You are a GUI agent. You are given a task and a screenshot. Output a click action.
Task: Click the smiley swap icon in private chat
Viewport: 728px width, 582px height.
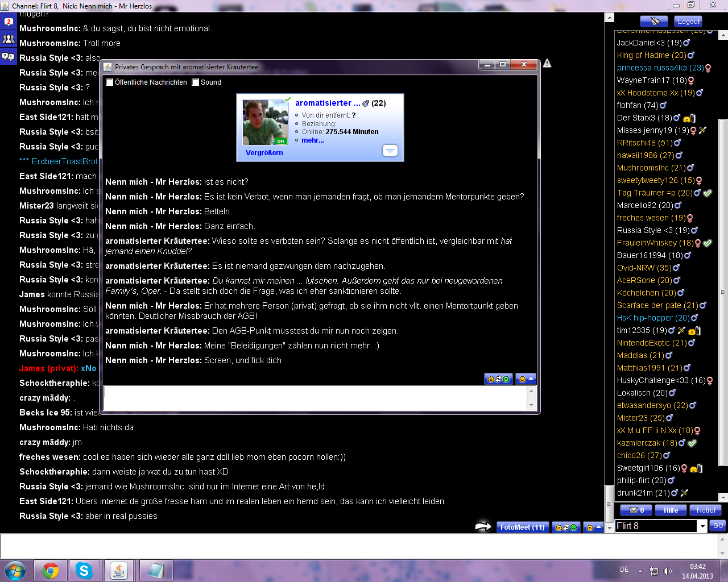pyautogui.click(x=498, y=379)
